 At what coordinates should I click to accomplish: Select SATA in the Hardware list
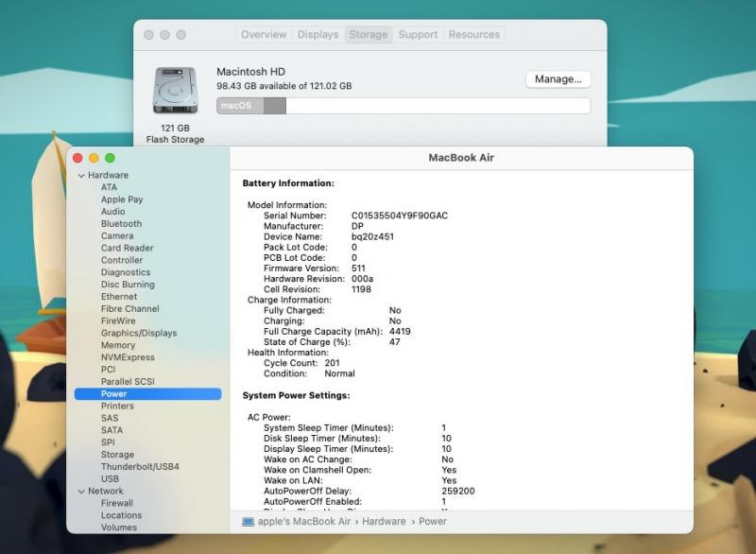tap(112, 430)
